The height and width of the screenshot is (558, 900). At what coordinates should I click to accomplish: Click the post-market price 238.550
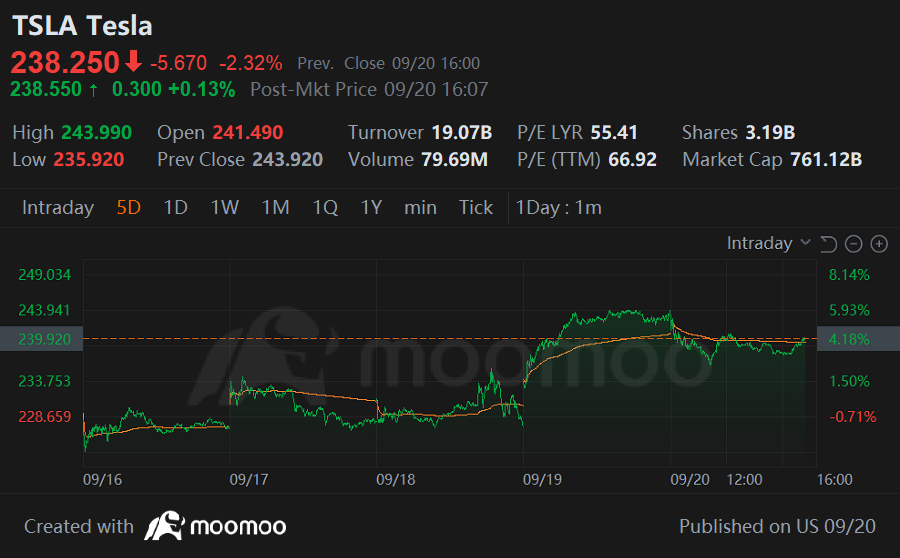[x=46, y=90]
